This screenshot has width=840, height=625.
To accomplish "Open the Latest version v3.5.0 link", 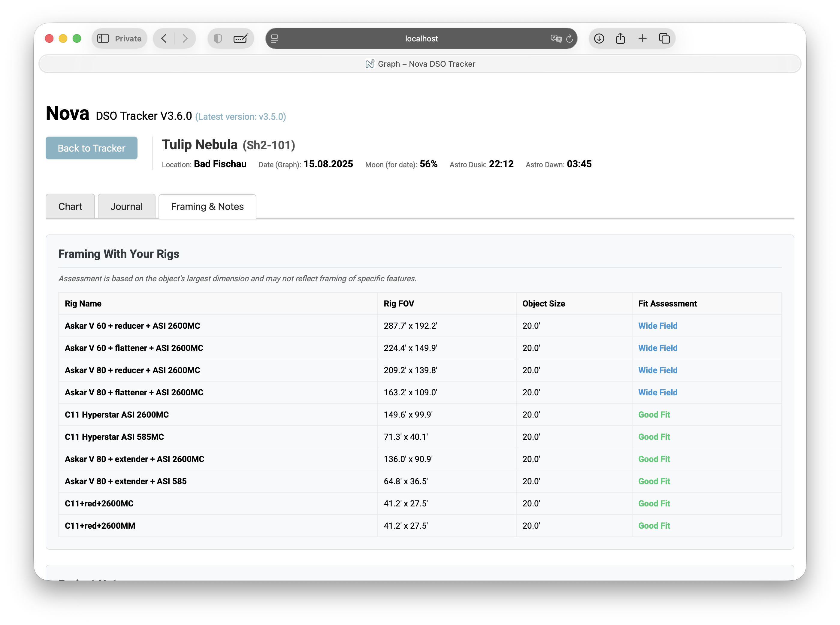I will pos(241,117).
